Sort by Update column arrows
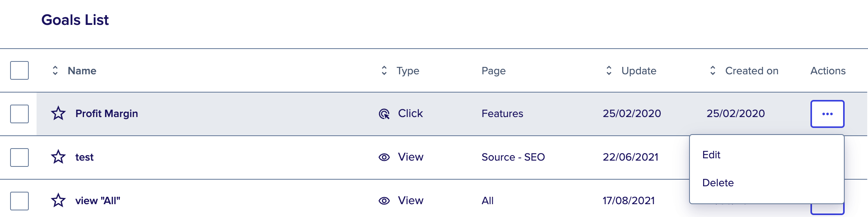The image size is (868, 217). tap(609, 70)
